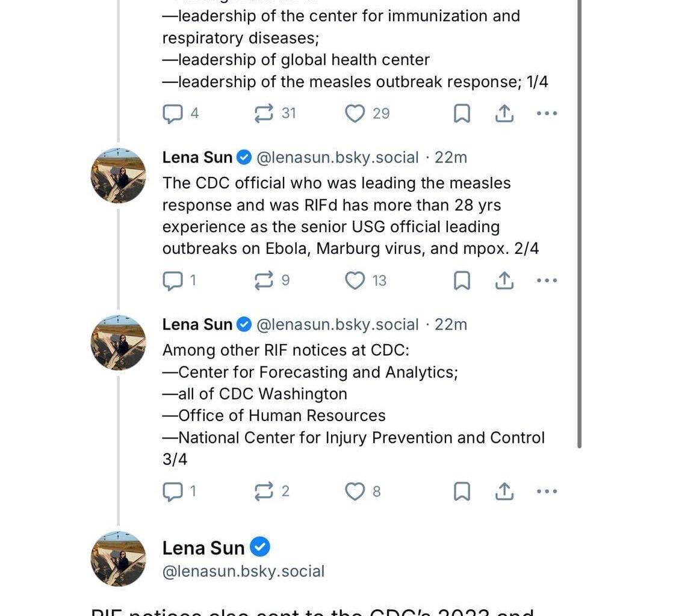This screenshot has width=676, height=616.
Task: Repost the 2/4 post with 9 reposts
Action: 264,281
